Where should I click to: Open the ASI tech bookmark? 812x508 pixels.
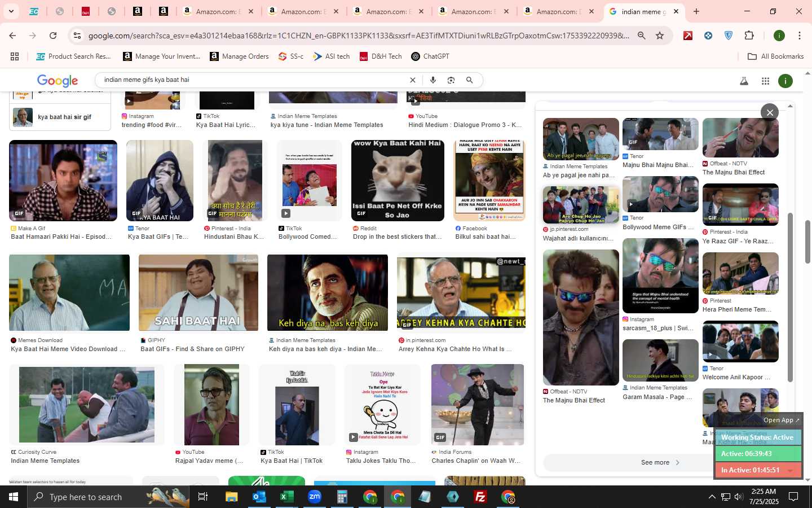[332, 56]
